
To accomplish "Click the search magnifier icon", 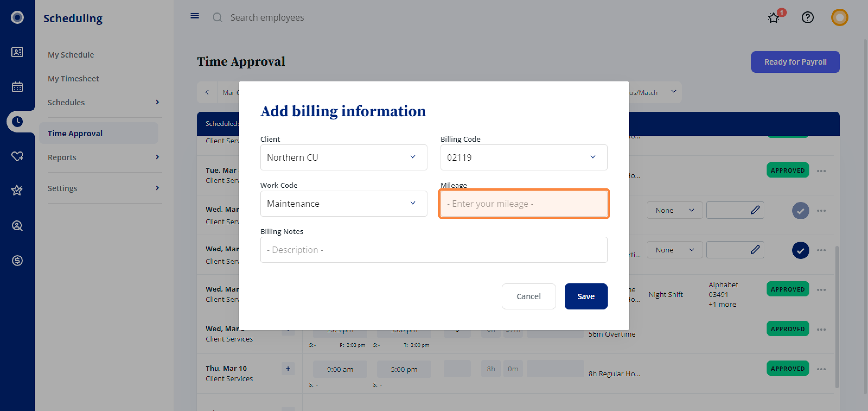I will click(217, 17).
